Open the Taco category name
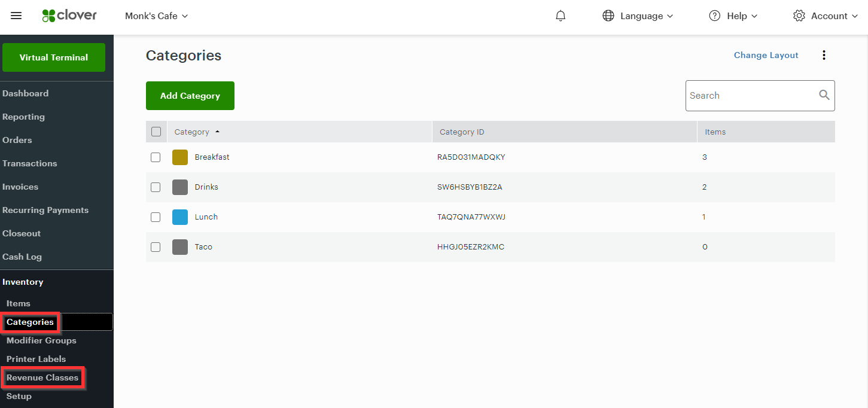868x408 pixels. tap(203, 247)
